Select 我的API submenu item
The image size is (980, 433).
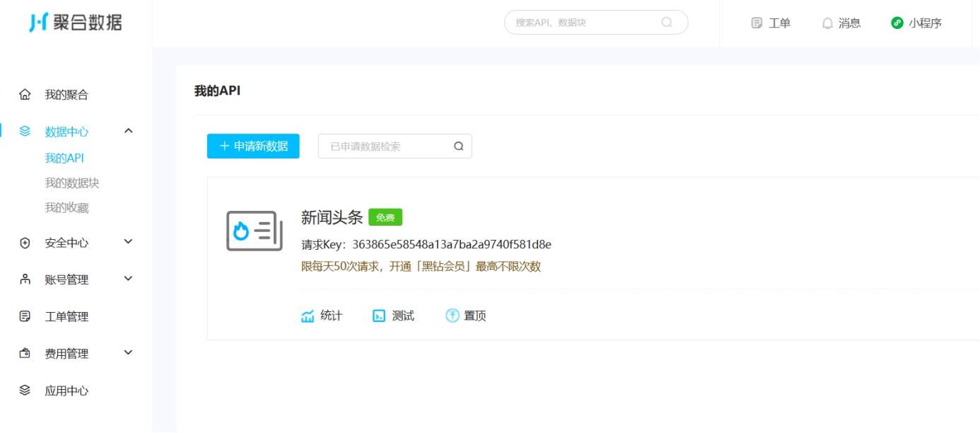[x=64, y=158]
